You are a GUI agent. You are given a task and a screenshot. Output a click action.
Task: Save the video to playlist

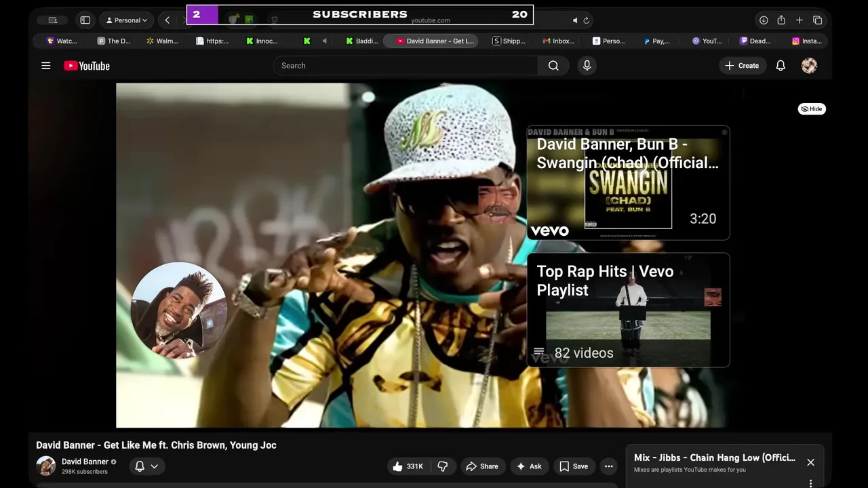[x=574, y=466]
